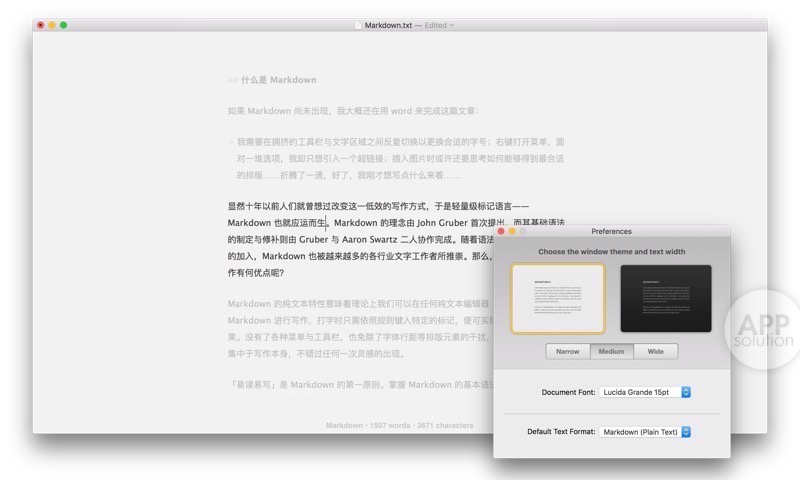Switch text width to Wide
Viewport: 800px width, 480px height.
pyautogui.click(x=655, y=352)
